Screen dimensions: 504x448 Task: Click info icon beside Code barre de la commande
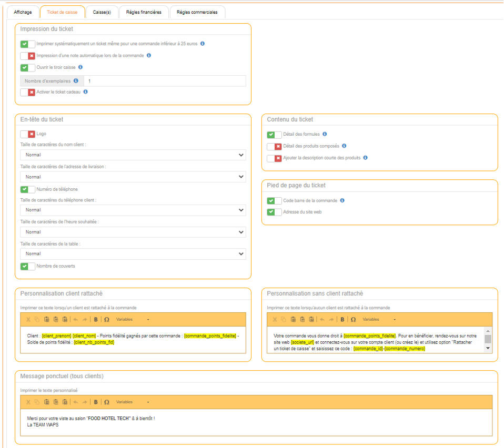(342, 200)
